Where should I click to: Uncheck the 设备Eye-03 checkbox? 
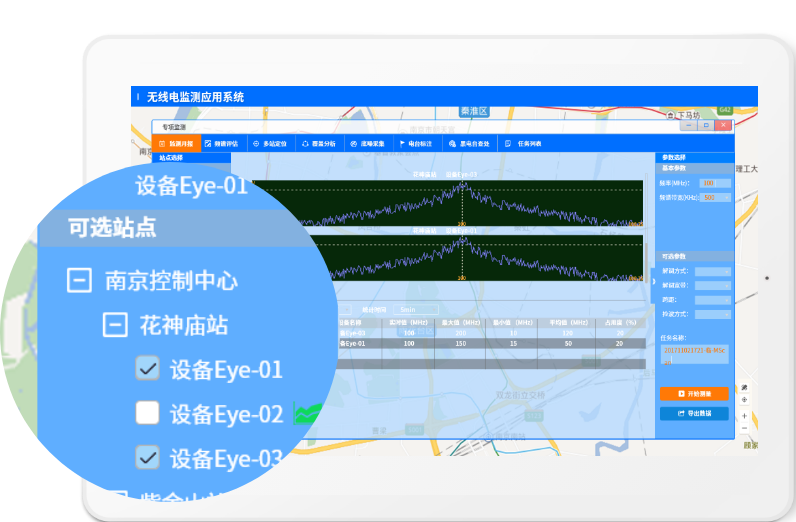147,458
